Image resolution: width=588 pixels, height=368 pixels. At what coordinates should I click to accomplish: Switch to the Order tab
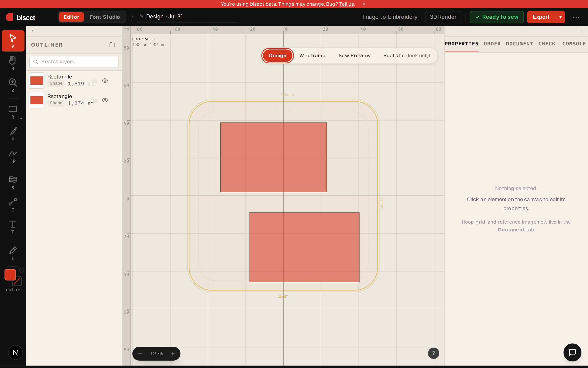(492, 44)
